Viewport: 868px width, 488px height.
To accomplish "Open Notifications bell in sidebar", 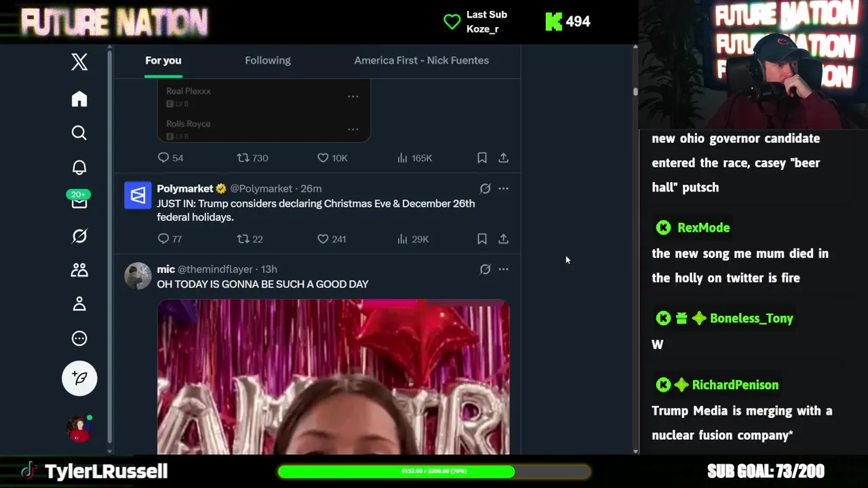I will tap(79, 167).
